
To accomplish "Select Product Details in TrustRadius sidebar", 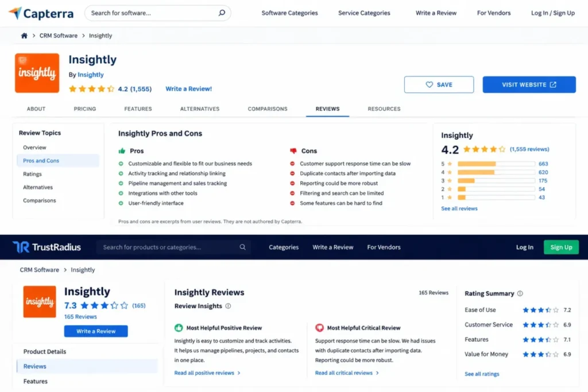I will coord(45,351).
